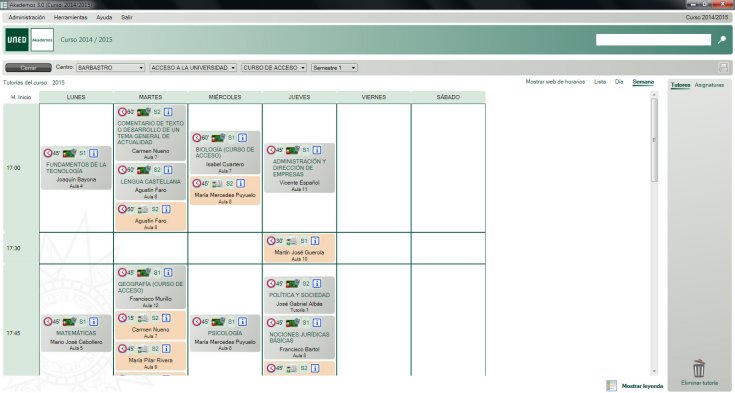Open info icon on Comentario de Texto card
735x393 pixels.
click(x=168, y=112)
